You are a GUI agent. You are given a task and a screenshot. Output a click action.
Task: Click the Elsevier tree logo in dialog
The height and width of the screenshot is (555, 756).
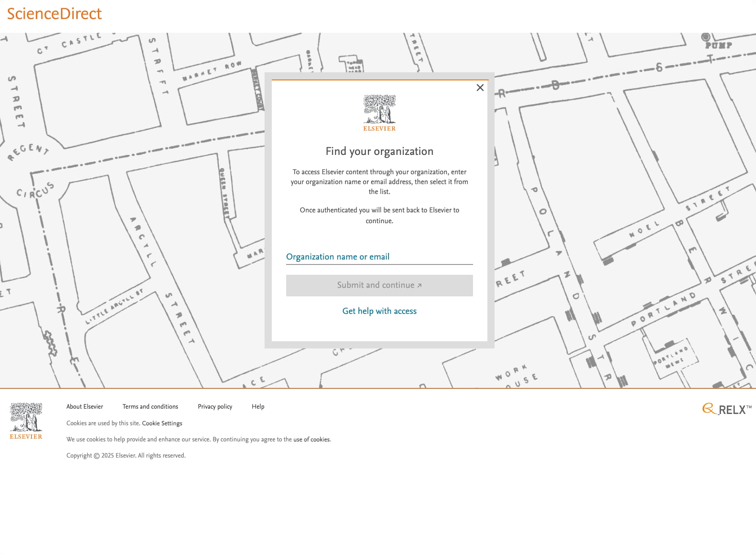click(x=380, y=113)
